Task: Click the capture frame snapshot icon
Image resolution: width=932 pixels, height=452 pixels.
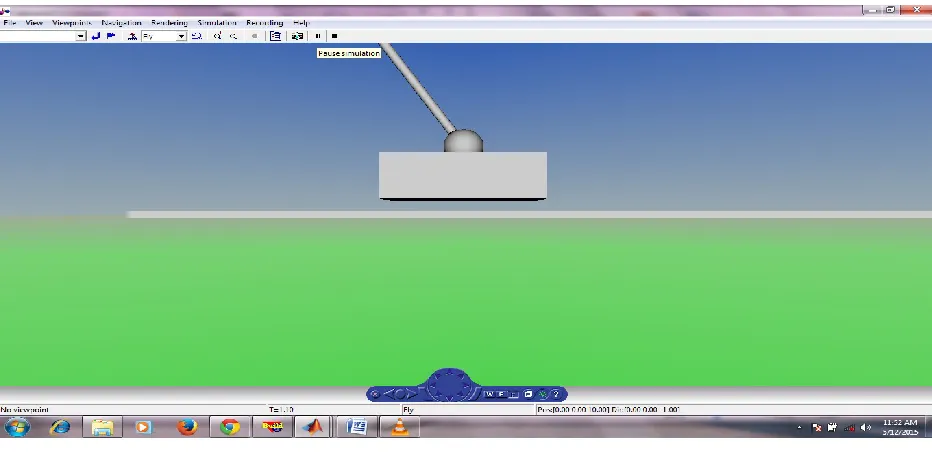Action: point(297,36)
